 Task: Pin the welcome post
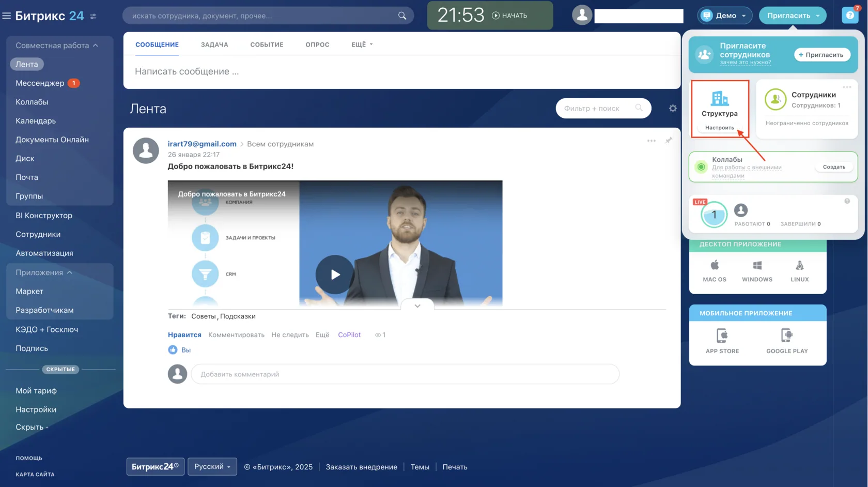pyautogui.click(x=669, y=140)
